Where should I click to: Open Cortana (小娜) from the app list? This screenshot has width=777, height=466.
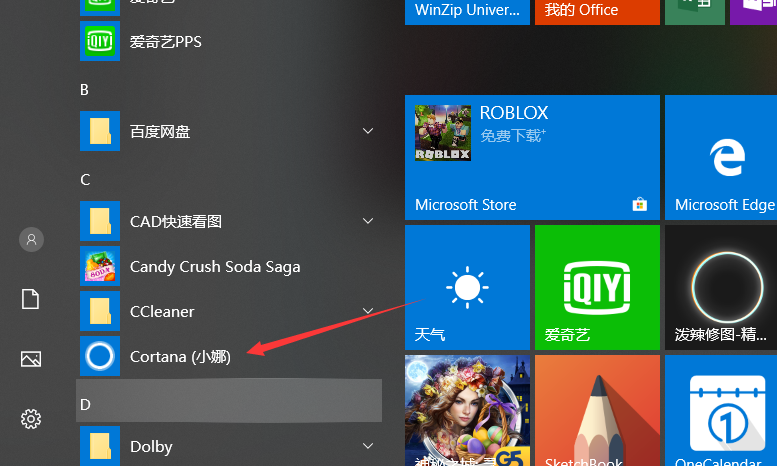[180, 357]
